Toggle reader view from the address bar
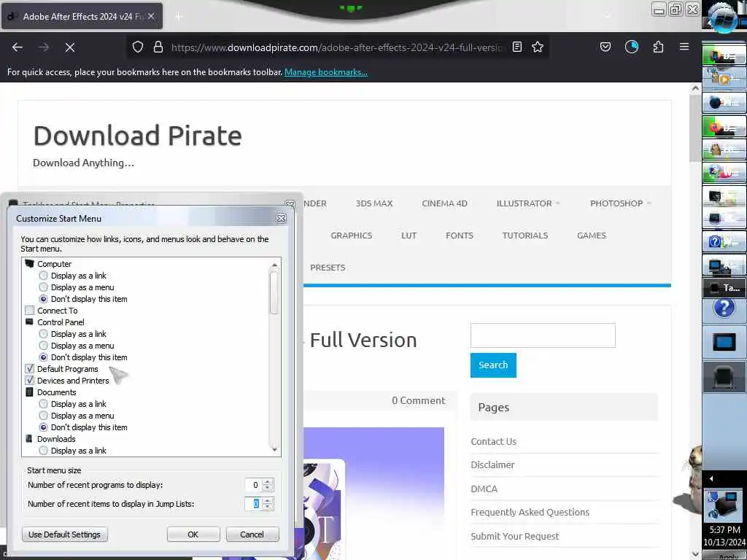Image resolution: width=747 pixels, height=560 pixels. (517, 47)
